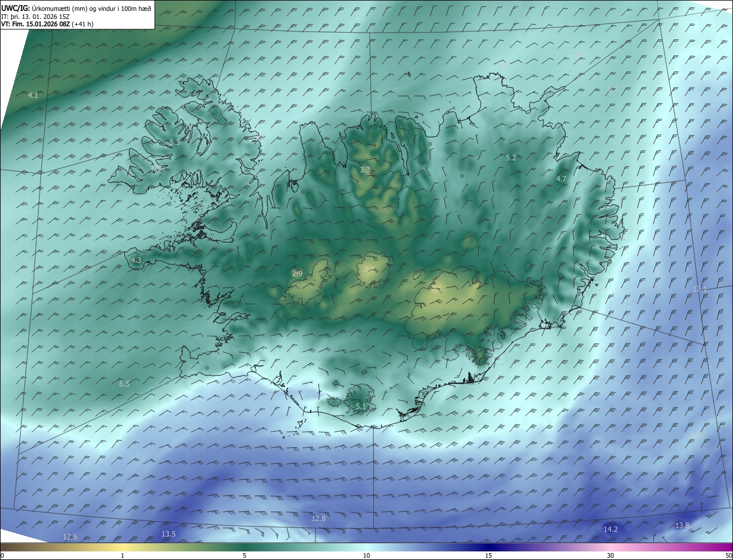Screen dimensions: 733x560
Task: Click the 5.1 value label on the map
Action: (361, 406)
